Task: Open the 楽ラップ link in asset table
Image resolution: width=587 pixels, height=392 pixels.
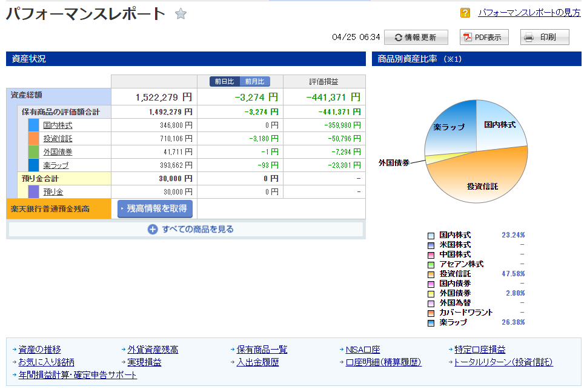Action: (x=56, y=165)
